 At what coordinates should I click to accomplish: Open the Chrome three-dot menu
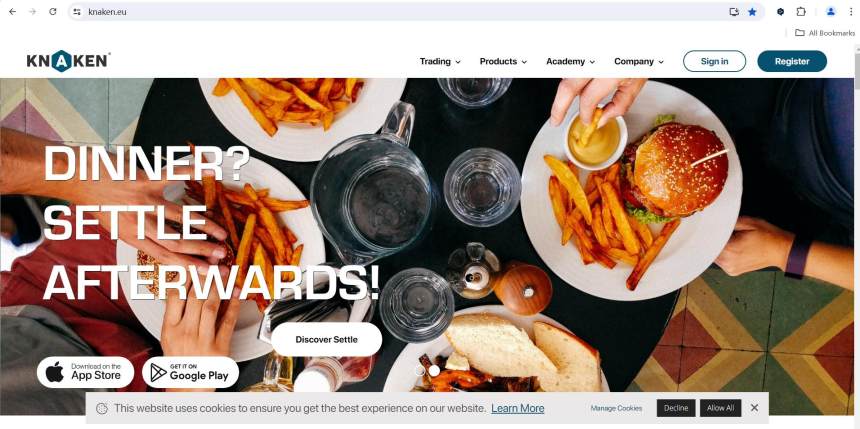pyautogui.click(x=851, y=12)
